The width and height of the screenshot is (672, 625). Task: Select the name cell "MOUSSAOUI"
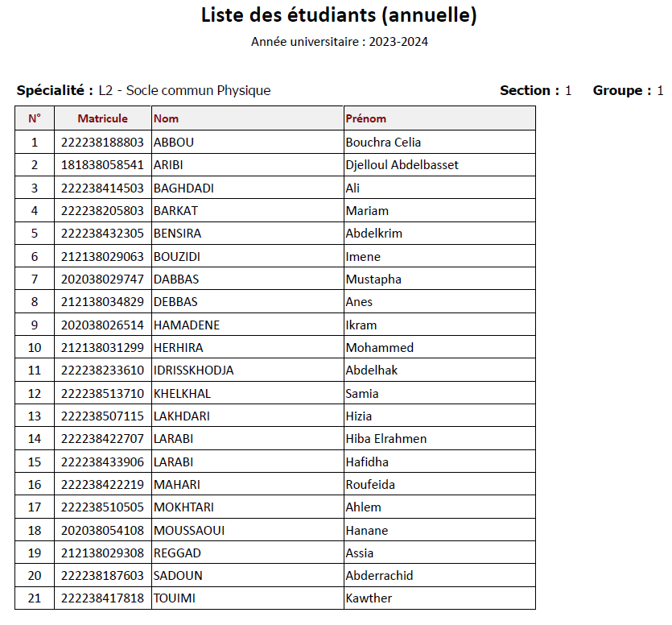[x=188, y=531]
